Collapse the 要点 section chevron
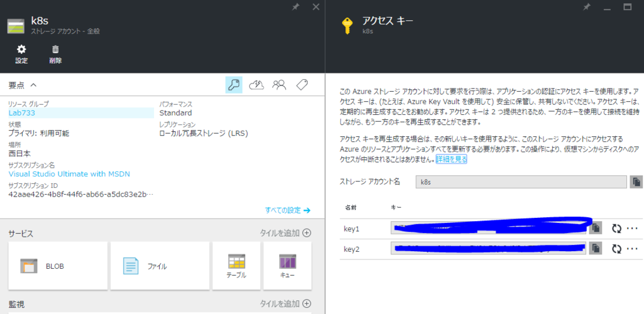644x314 pixels. click(x=33, y=85)
